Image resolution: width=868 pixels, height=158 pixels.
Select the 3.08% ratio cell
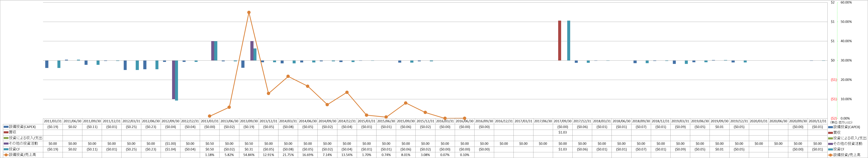tap(425, 155)
